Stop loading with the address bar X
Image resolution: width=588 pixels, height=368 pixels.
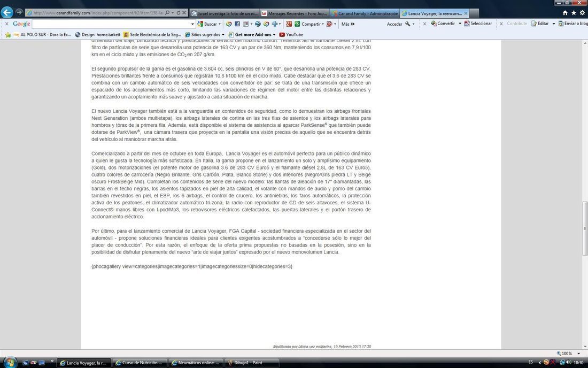point(184,13)
